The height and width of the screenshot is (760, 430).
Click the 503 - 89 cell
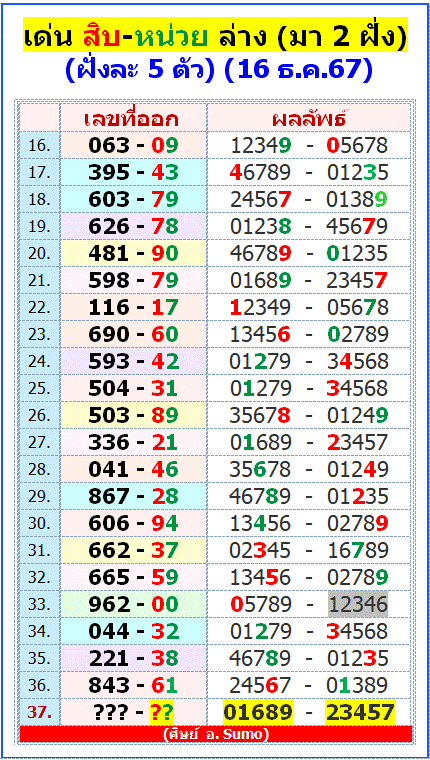(x=134, y=415)
